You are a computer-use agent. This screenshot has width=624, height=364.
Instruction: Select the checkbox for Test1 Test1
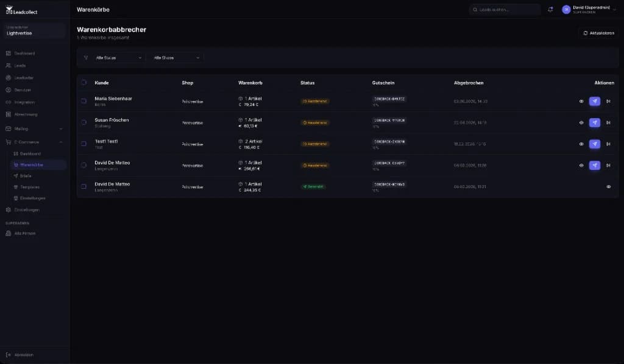(83, 144)
